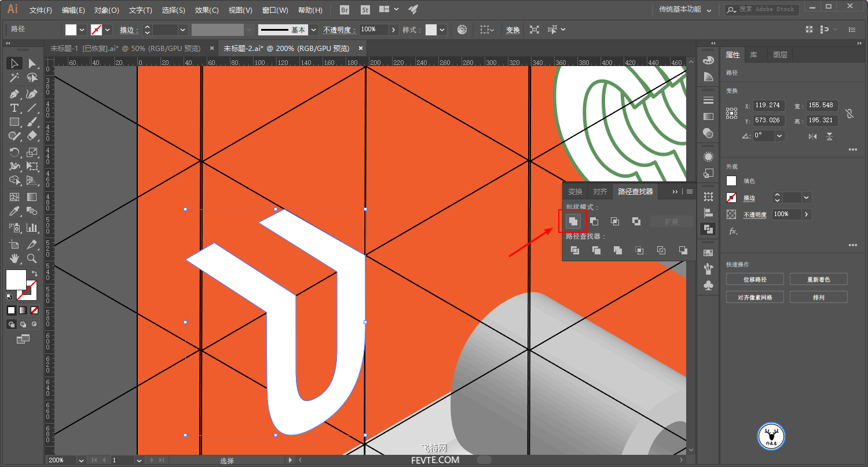This screenshot has height=467, width=868.
Task: Open the Brushes panel icon in dock
Action: pyautogui.click(x=708, y=268)
